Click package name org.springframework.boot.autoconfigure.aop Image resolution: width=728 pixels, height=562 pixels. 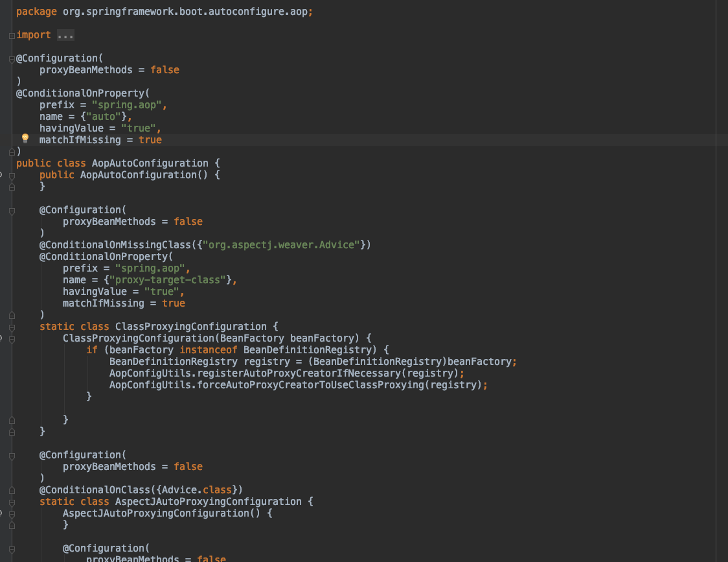click(185, 12)
